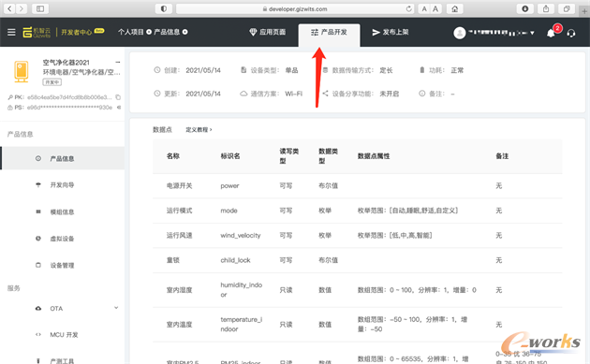
Task: Go back with Safari back arrow
Action: pos(9,8)
